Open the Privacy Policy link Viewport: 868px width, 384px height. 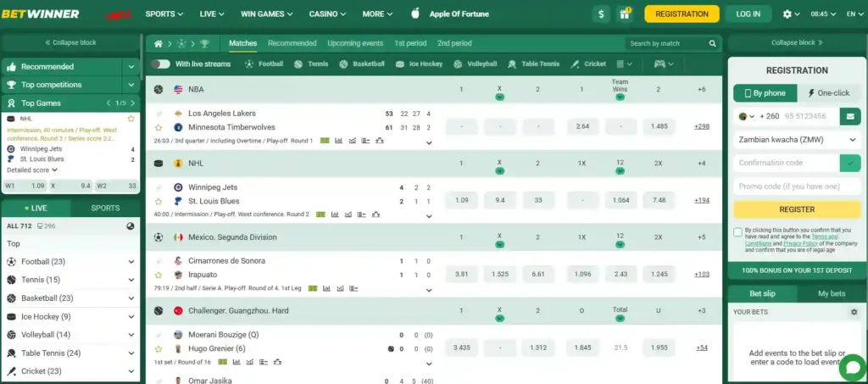(x=800, y=243)
